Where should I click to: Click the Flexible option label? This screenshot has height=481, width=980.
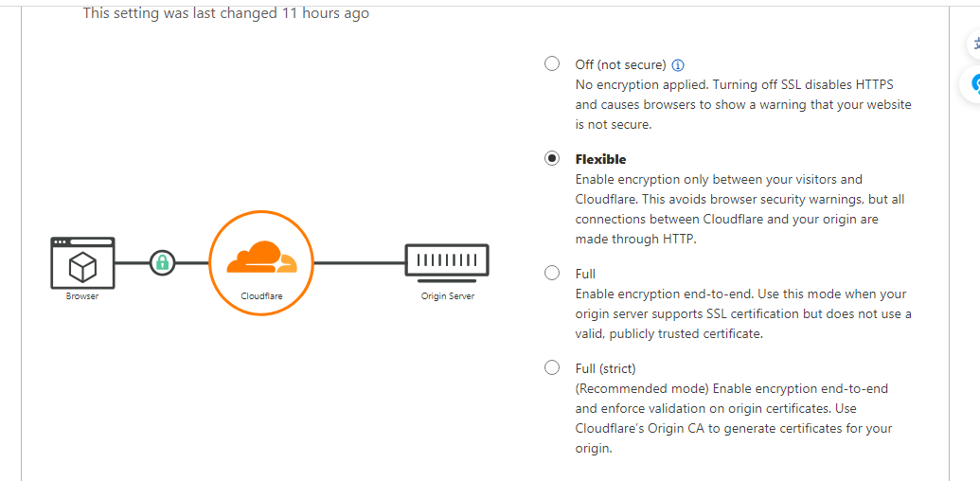pyautogui.click(x=600, y=159)
